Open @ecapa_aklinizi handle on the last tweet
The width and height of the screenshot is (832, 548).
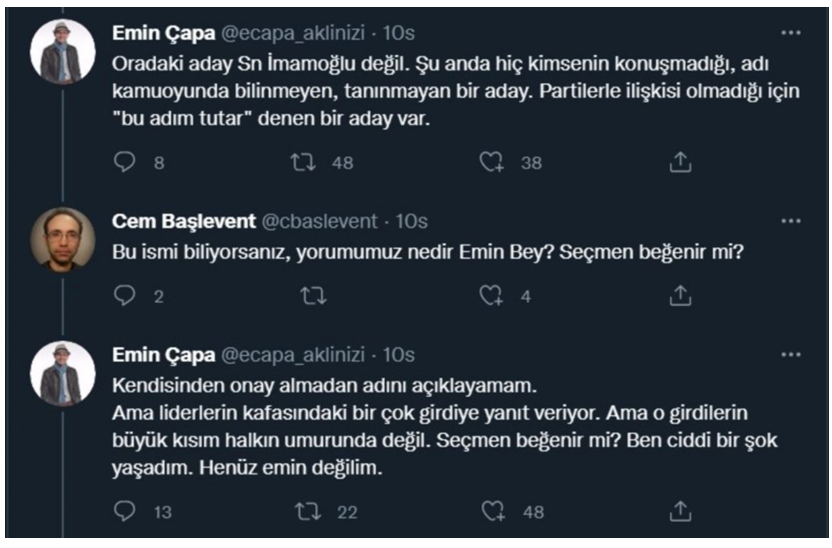tap(292, 355)
